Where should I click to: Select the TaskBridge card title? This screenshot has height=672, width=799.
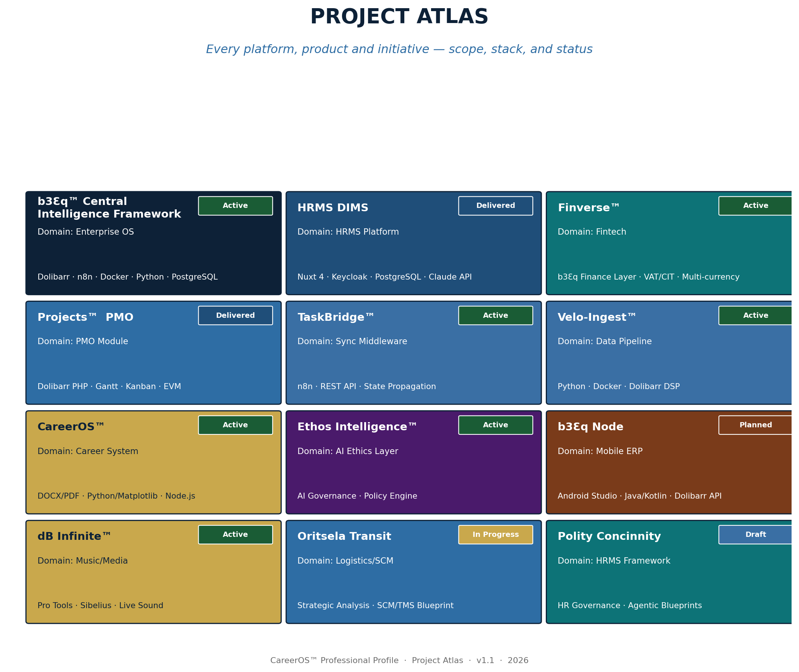click(x=336, y=317)
